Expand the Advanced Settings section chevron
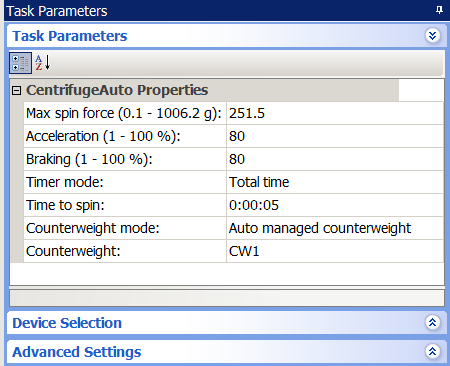450x366 pixels. tap(433, 351)
